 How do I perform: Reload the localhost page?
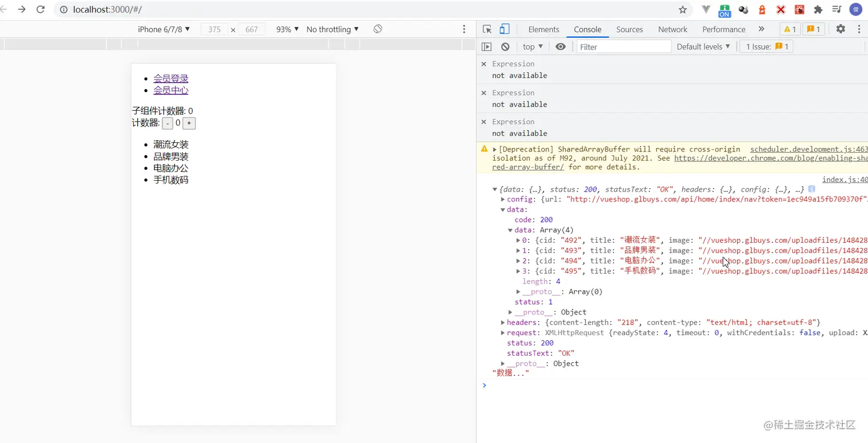40,9
